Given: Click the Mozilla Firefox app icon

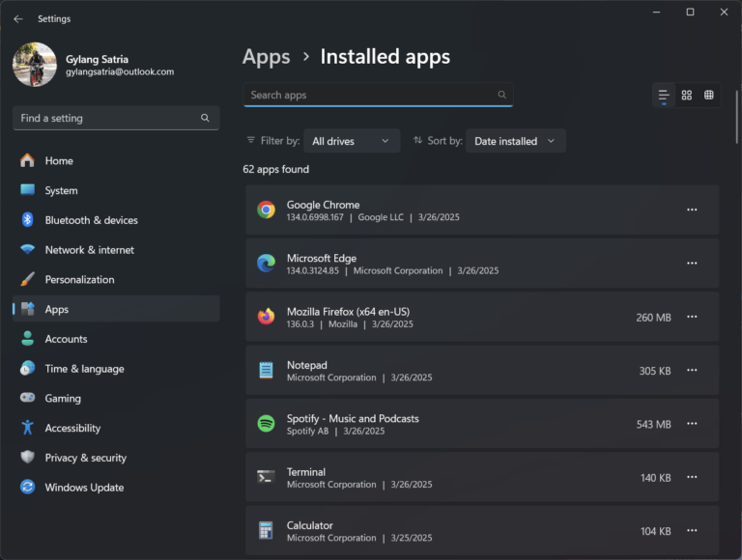Looking at the screenshot, I should click(x=266, y=317).
